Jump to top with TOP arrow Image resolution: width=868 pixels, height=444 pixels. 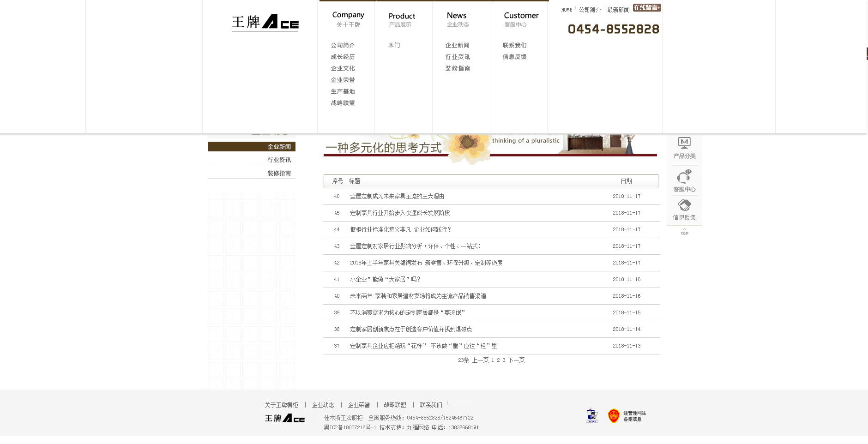(x=684, y=232)
